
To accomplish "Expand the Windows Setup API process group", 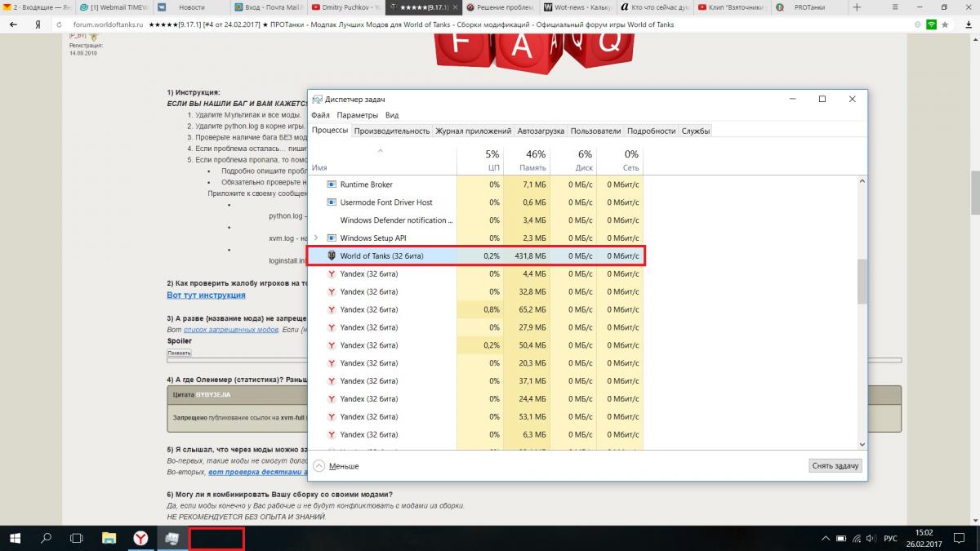I will 316,238.
